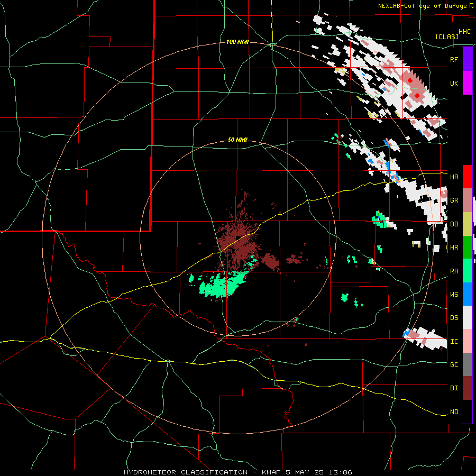The image size is (476, 476).
Task: Click the magenta UK legend swatch
Action: click(x=467, y=83)
